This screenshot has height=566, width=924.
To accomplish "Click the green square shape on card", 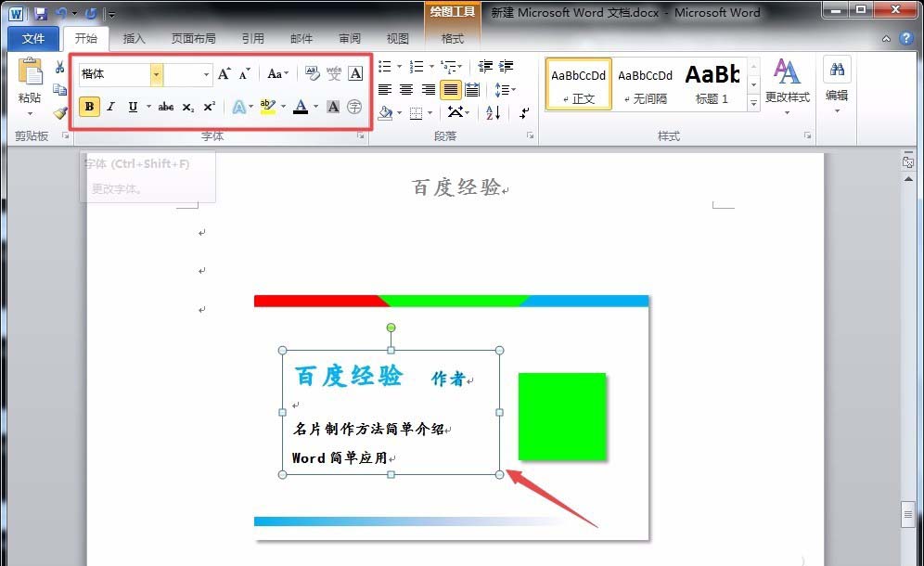I will [561, 417].
